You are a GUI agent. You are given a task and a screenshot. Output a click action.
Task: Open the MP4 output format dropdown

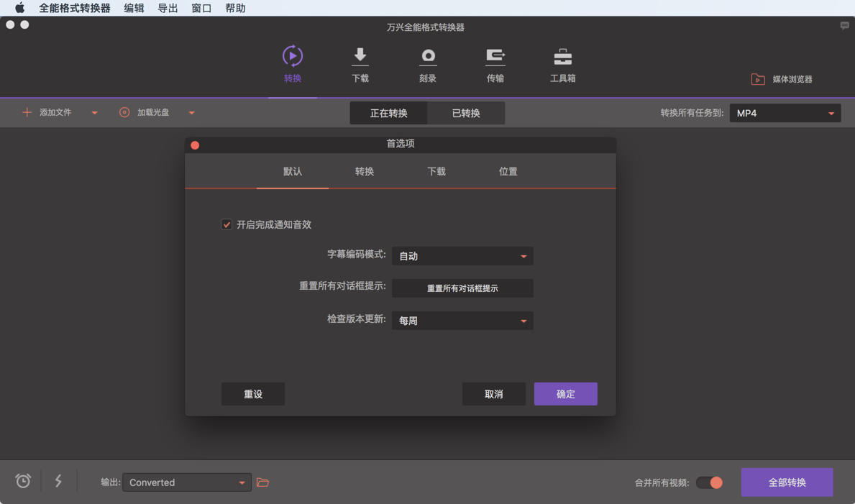tap(785, 113)
